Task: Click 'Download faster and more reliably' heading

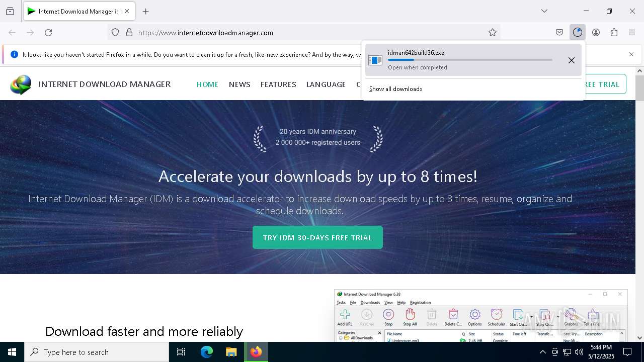Action: 144,331
